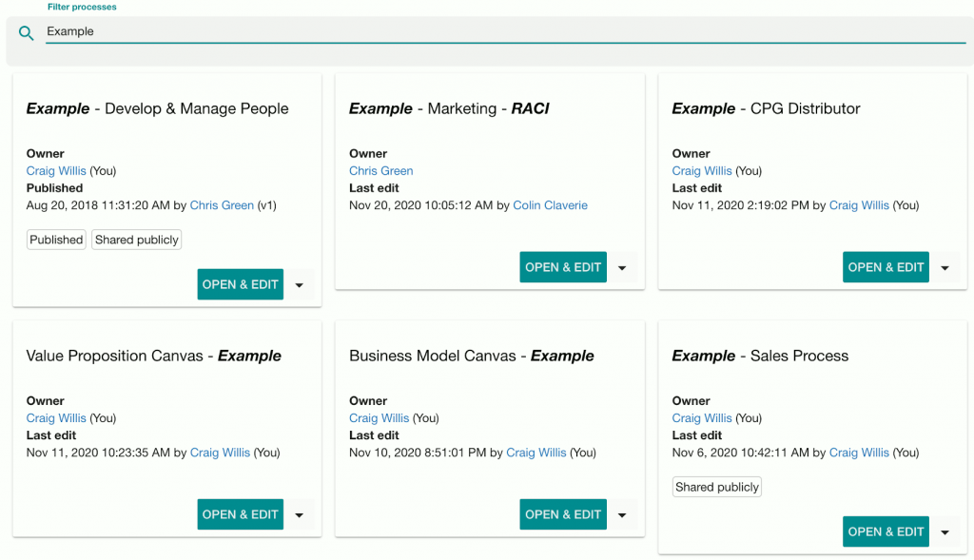The height and width of the screenshot is (560, 974).
Task: Expand the options arrow on CPG Distributor card
Action: click(x=945, y=266)
